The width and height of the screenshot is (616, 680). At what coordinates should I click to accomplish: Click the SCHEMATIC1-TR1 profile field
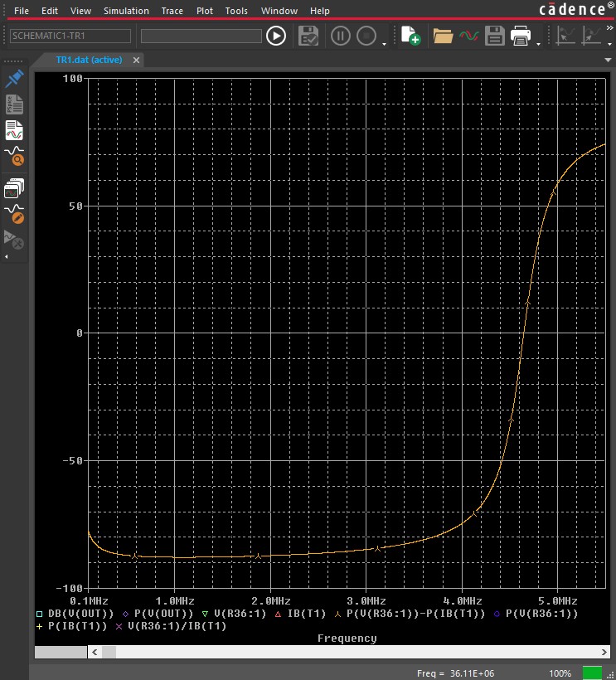70,36
